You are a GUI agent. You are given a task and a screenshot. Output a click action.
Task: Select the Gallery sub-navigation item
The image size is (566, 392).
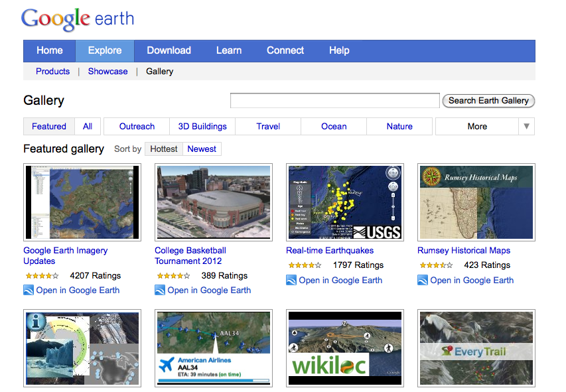159,72
